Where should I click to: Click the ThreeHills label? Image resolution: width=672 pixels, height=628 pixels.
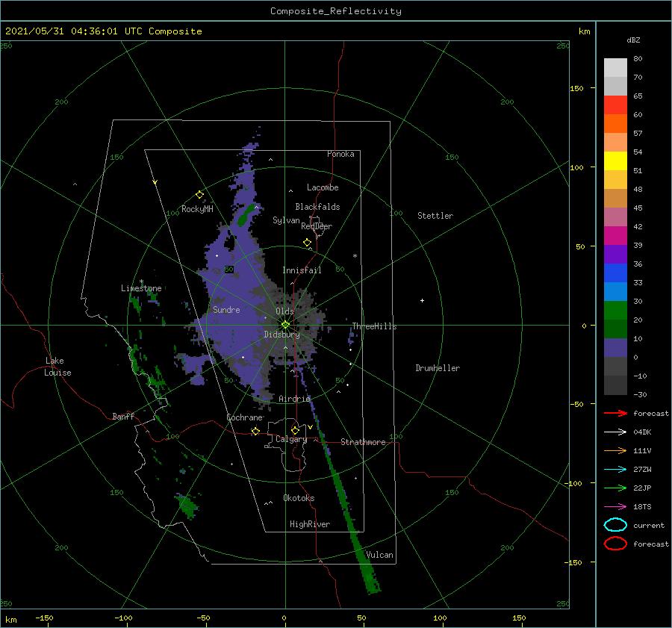pos(375,326)
